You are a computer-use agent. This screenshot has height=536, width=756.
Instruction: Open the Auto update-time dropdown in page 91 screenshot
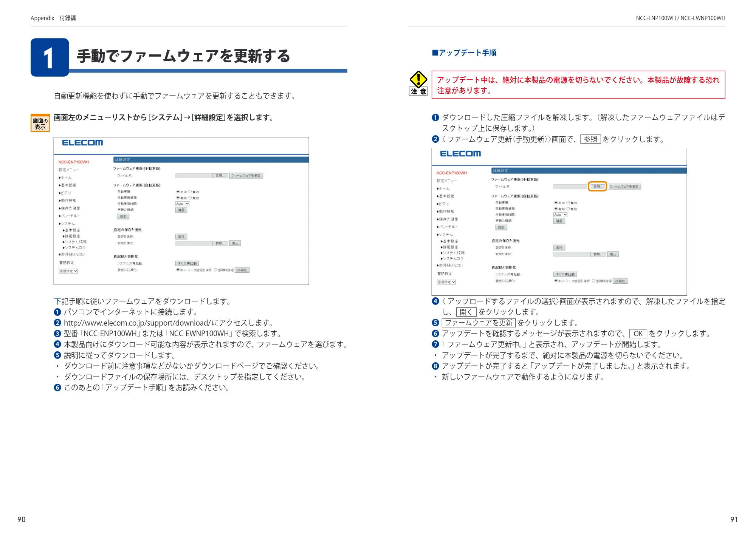tap(560, 215)
